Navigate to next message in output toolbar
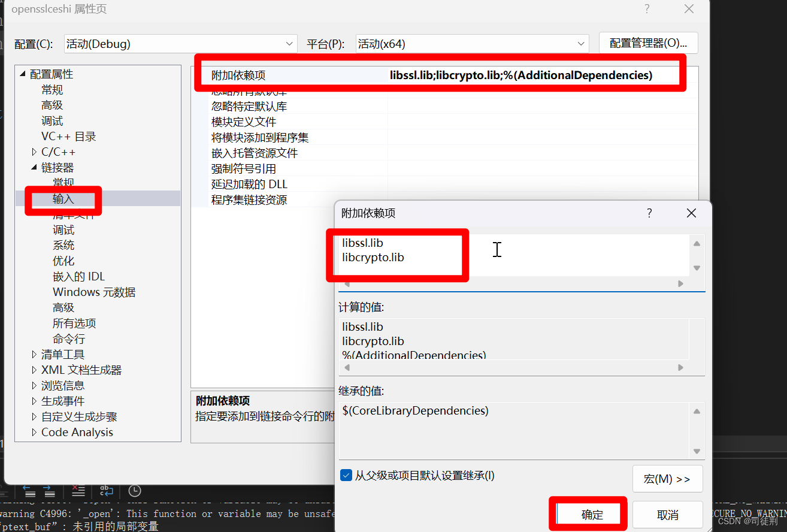The image size is (787, 532). pyautogui.click(x=49, y=491)
